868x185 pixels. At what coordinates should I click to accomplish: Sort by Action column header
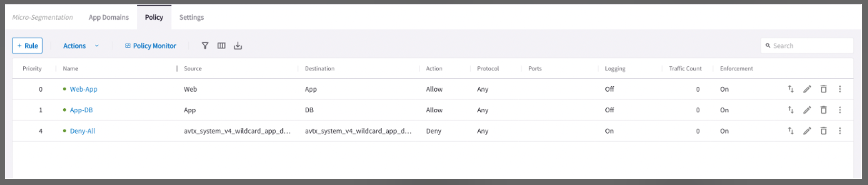(x=434, y=69)
